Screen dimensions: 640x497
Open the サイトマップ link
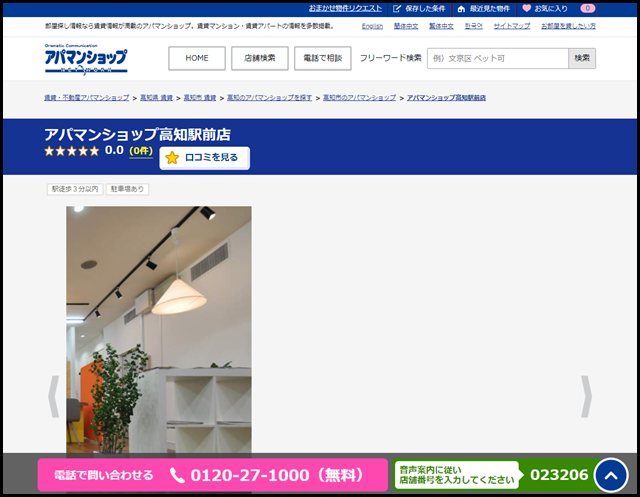coord(512,26)
